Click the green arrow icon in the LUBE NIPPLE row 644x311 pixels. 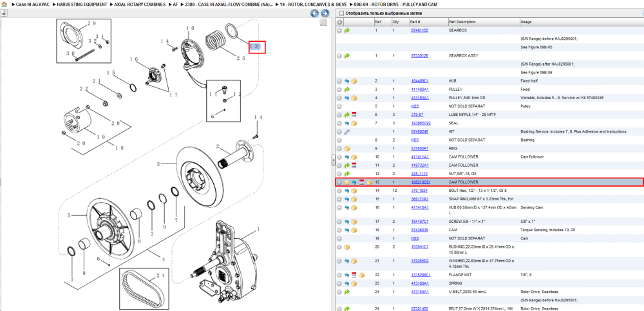tap(346, 115)
